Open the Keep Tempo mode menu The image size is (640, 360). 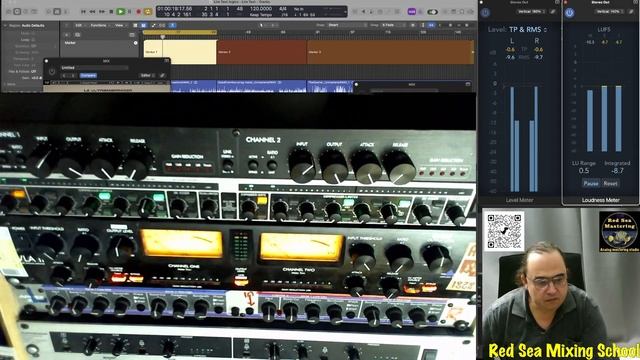[x=261, y=15]
